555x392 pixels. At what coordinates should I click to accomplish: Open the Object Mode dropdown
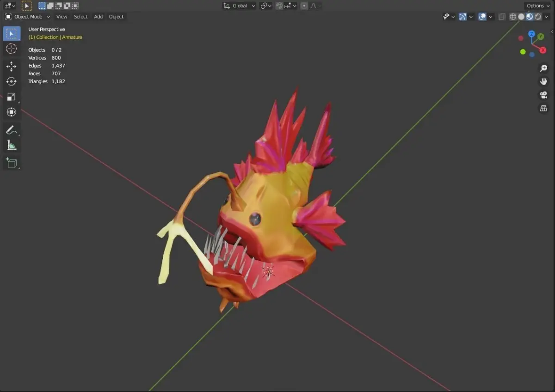(x=27, y=17)
